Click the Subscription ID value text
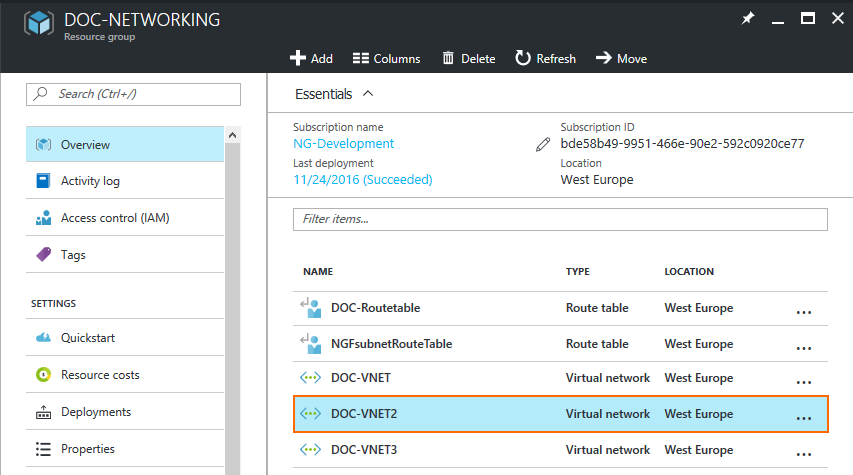This screenshot has height=475, width=853. (682, 144)
